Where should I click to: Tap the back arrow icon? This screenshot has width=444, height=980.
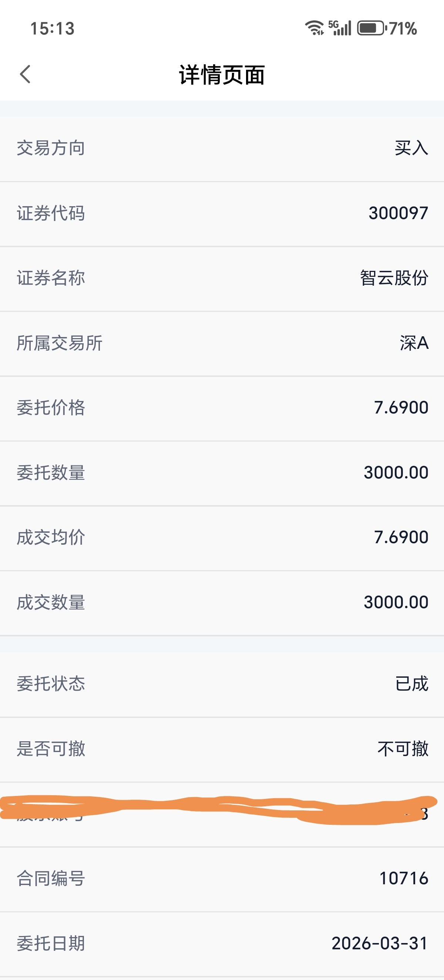click(25, 74)
